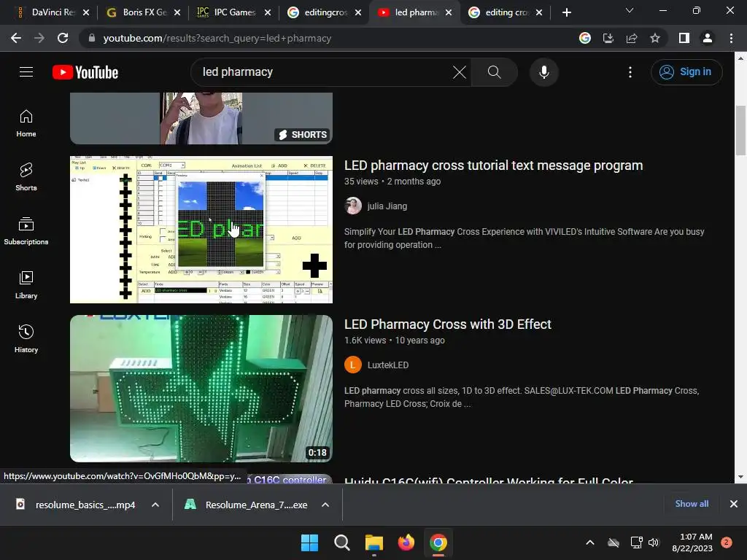View site info via the lock icon
Image resolution: width=747 pixels, height=560 pixels.
pos(92,38)
